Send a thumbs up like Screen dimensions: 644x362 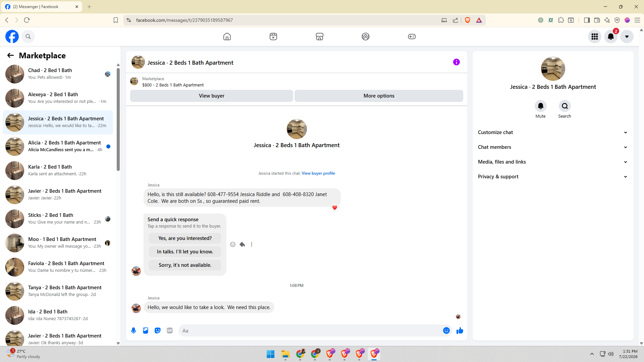[460, 330]
